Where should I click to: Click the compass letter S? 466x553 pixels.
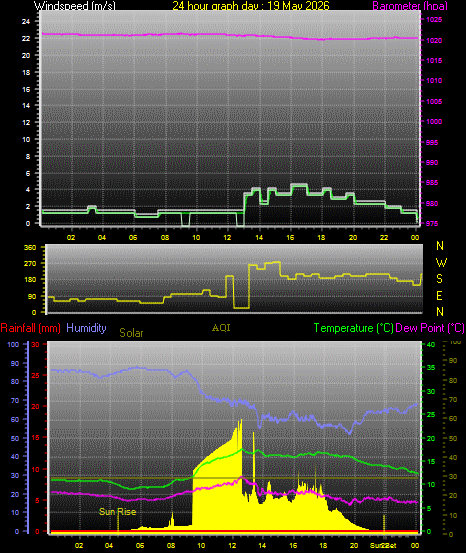[x=440, y=279]
